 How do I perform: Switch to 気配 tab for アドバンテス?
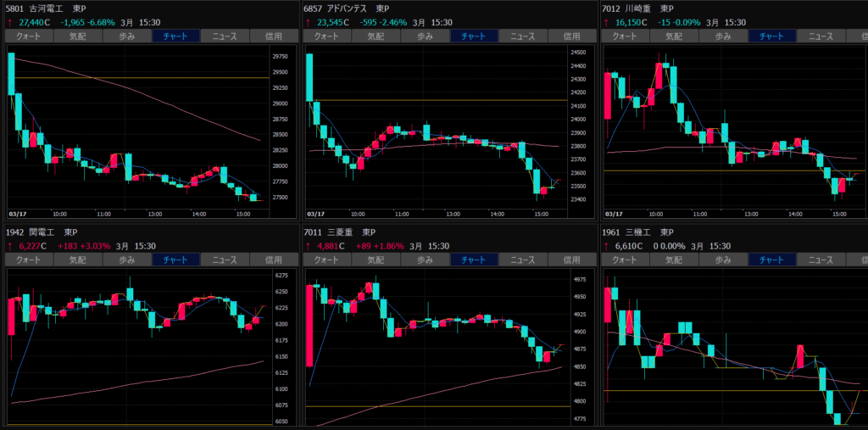pyautogui.click(x=376, y=36)
